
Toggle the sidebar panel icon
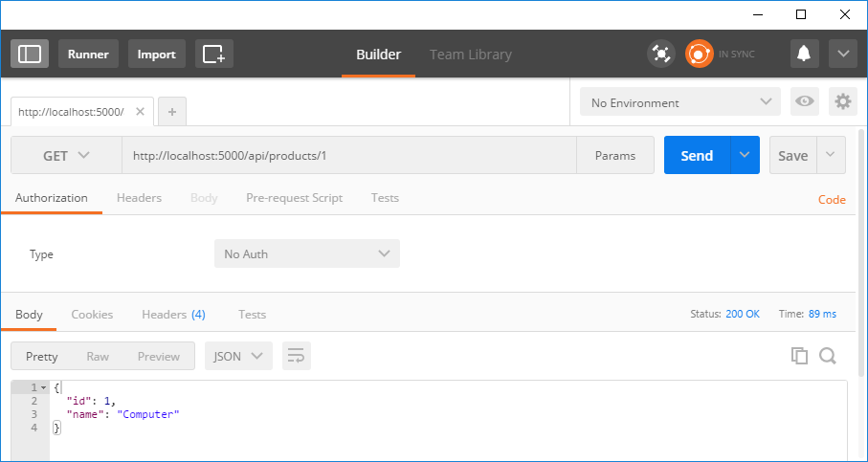30,54
